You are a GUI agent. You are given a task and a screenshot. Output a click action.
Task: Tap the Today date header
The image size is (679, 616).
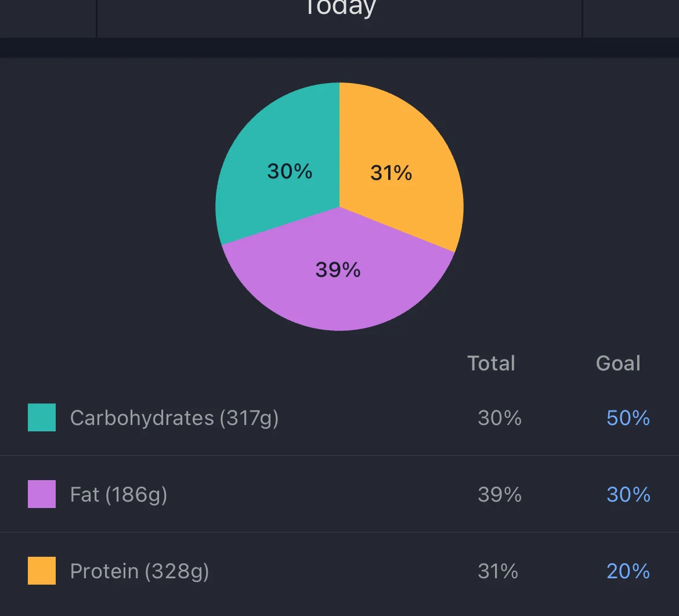click(339, 9)
